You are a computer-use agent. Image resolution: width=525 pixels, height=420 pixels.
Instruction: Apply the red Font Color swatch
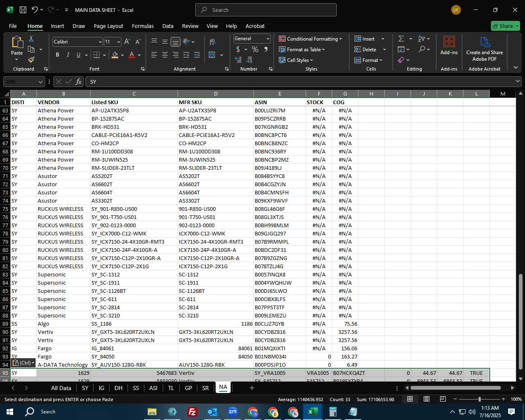[132, 55]
